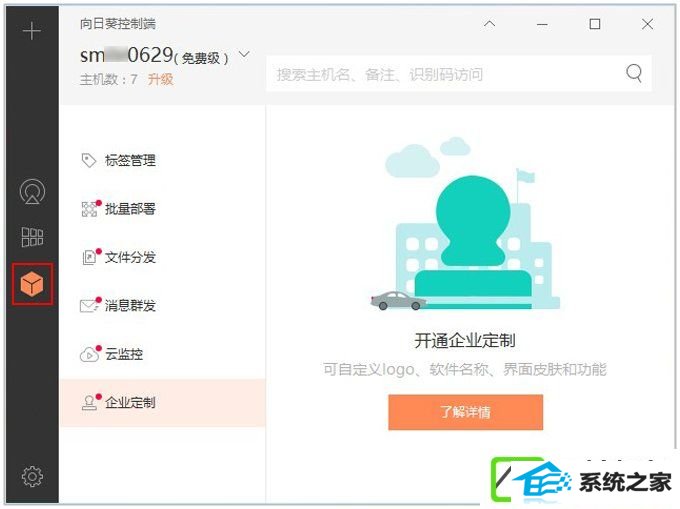680x509 pixels.
Task: Maximize the 向日葵控制端 window
Action: 595,24
